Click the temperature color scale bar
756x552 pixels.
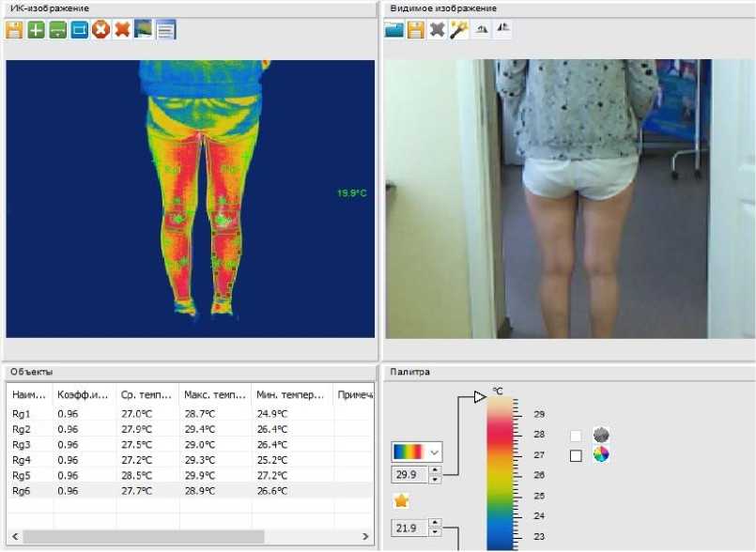tap(501, 469)
